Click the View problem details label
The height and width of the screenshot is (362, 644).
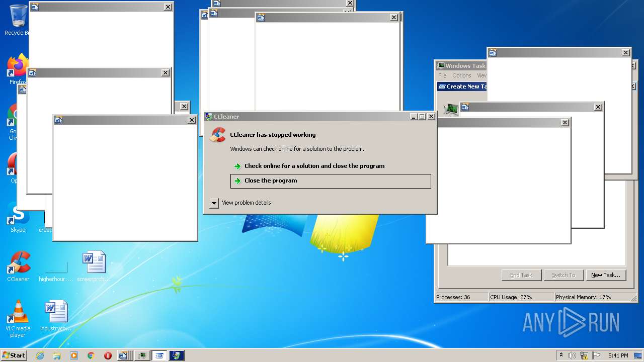[247, 203]
